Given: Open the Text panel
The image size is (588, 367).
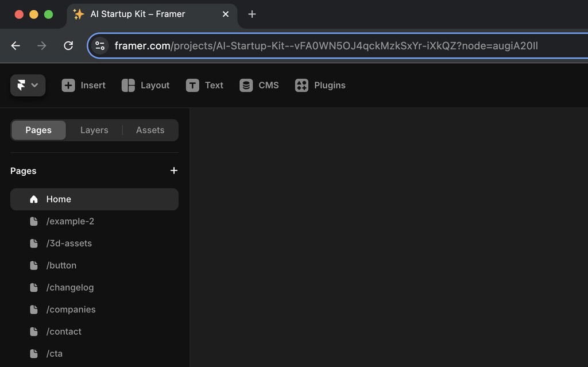Looking at the screenshot, I should pyautogui.click(x=205, y=85).
